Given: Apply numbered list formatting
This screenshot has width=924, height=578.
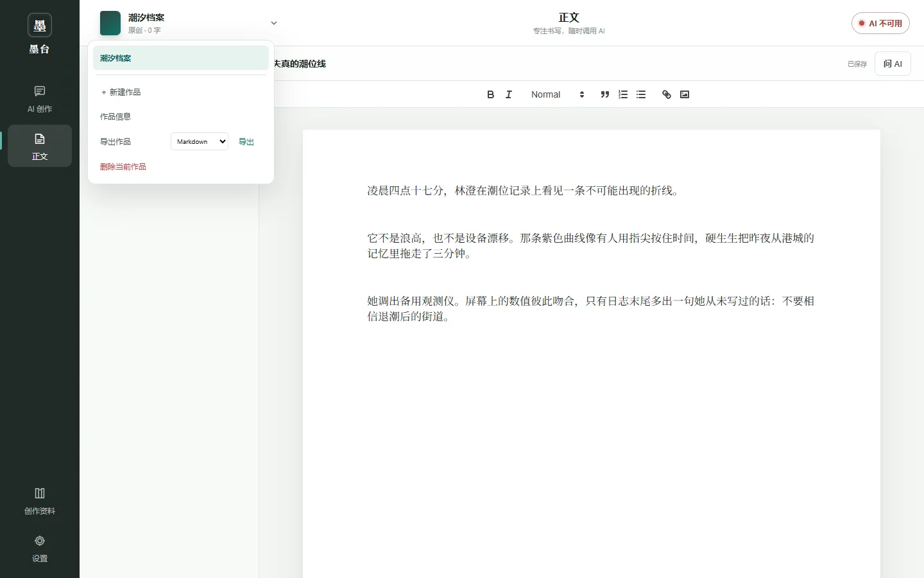Looking at the screenshot, I should 622,94.
